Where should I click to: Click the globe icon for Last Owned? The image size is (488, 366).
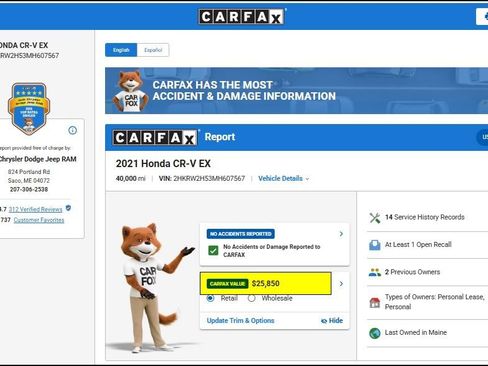click(375, 333)
